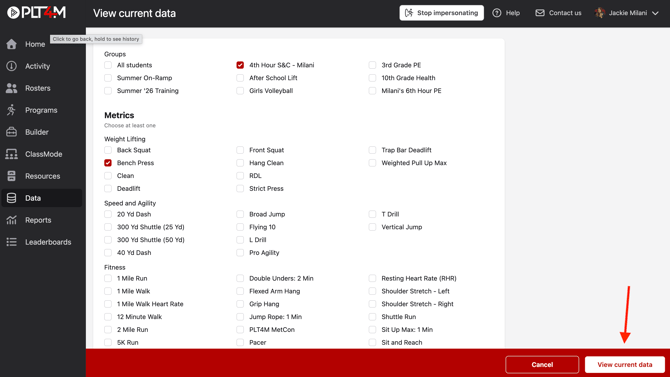Check the Weighted Pull Up Max metric

pos(372,163)
